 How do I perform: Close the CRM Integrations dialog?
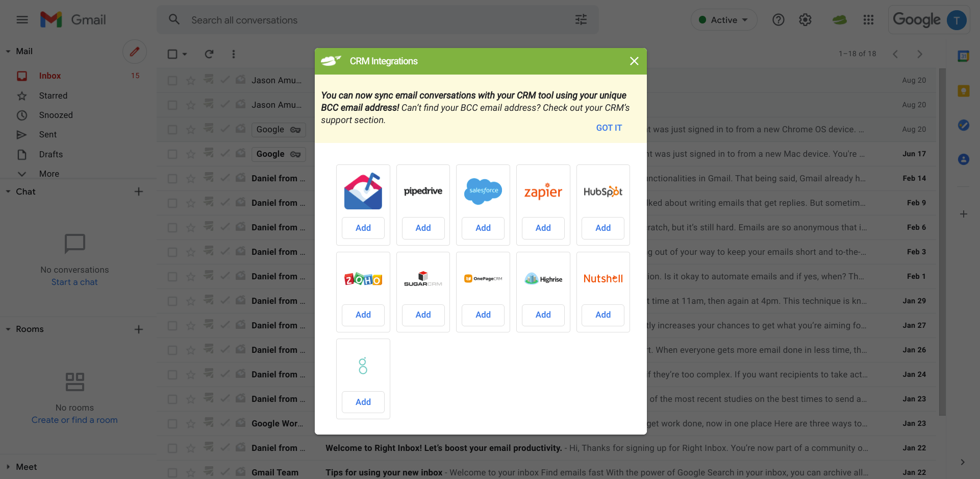(x=634, y=61)
